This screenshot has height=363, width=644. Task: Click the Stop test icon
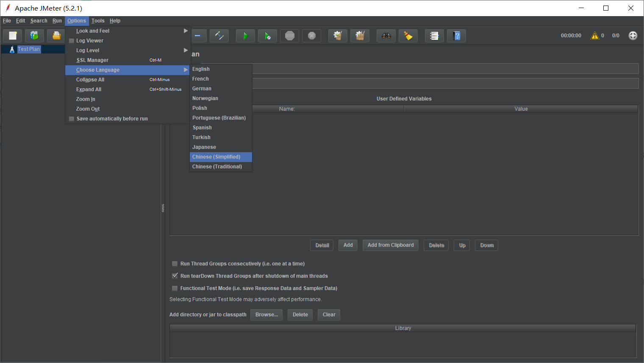click(290, 36)
